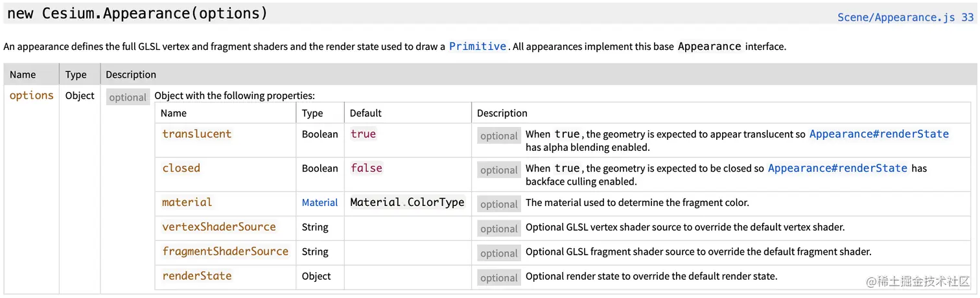Click the Material.ColorType default value
Screen dimensions: 980x298
(407, 203)
